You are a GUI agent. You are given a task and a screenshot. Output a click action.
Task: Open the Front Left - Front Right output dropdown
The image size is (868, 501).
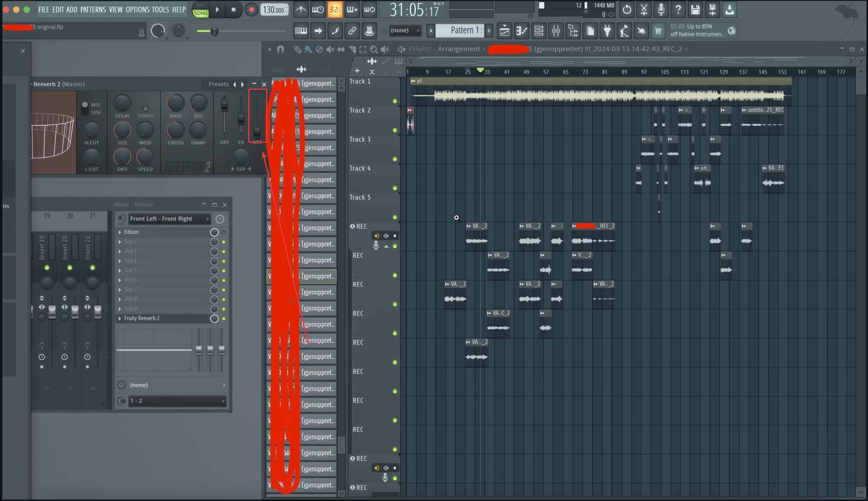169,219
